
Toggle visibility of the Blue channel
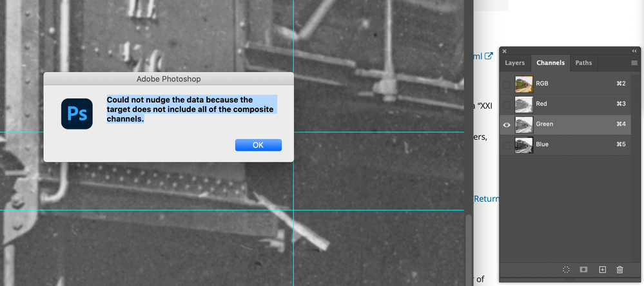coord(507,146)
